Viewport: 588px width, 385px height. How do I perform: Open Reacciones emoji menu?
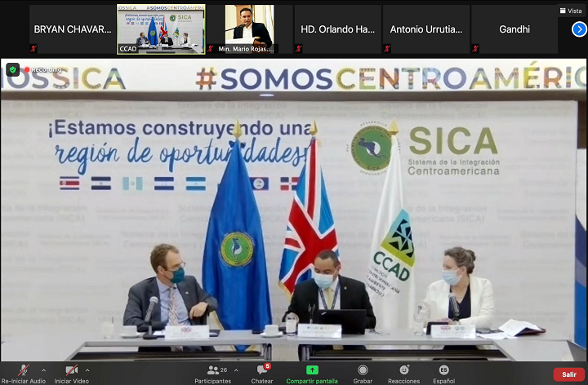(404, 374)
